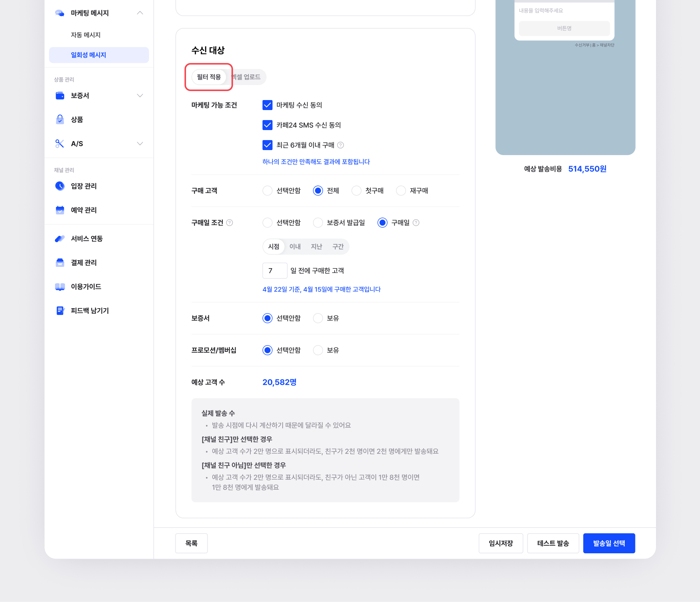Select 보증서 발급일 radio option
This screenshot has height=602, width=700.
click(x=318, y=223)
